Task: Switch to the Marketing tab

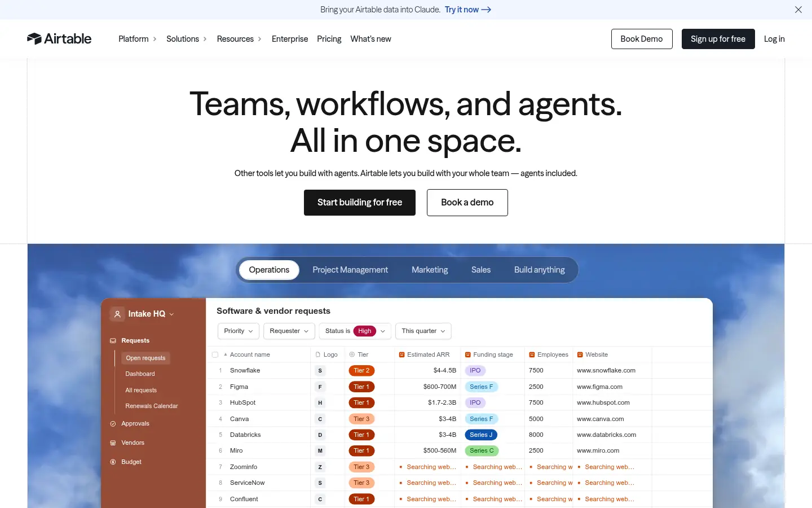Action: tap(430, 270)
